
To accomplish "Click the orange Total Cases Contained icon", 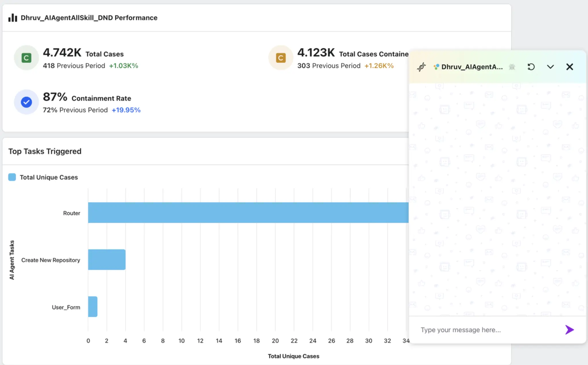I will 281,58.
